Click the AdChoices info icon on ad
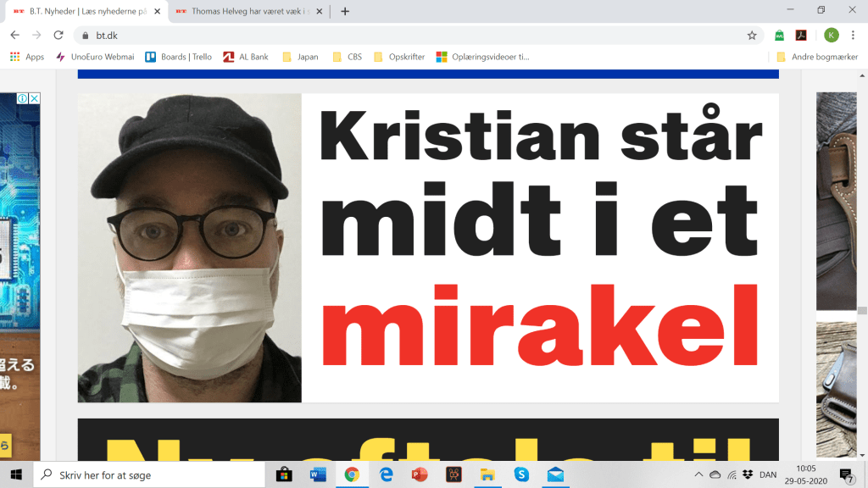The width and height of the screenshot is (868, 488). click(x=23, y=98)
